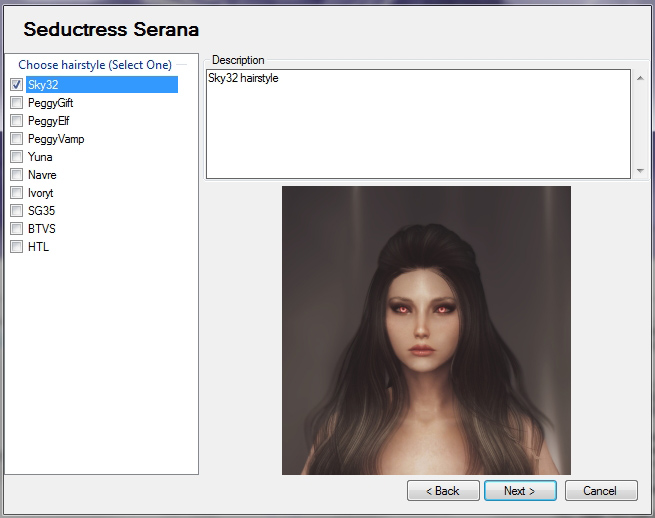Click the Yuna label text

40,157
